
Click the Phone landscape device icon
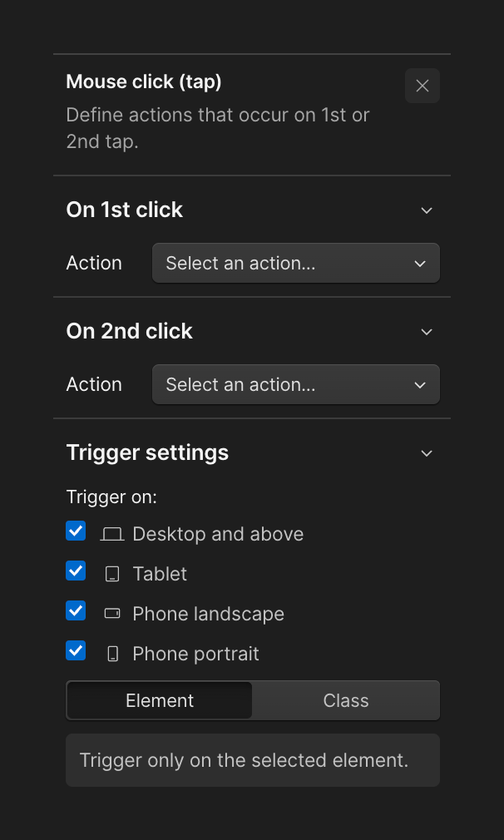(111, 610)
